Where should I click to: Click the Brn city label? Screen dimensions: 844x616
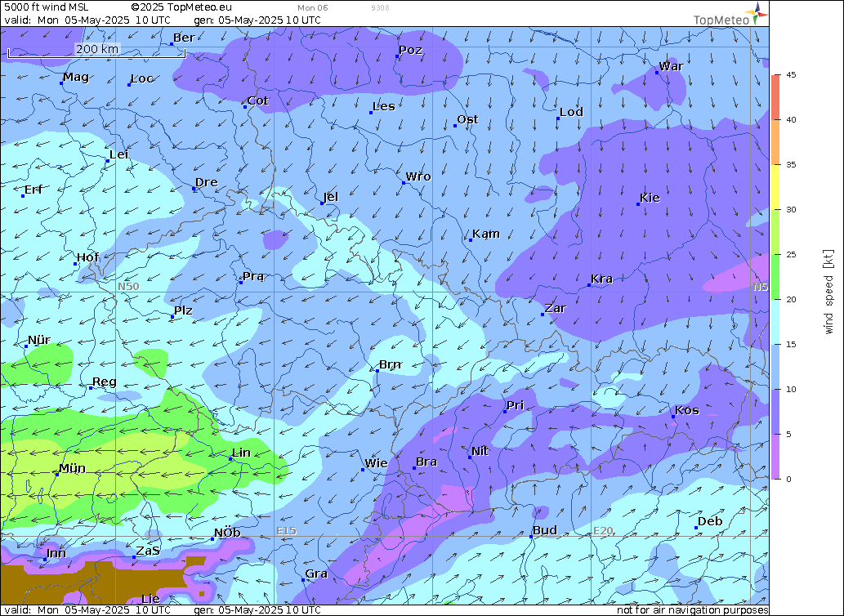[x=391, y=364]
